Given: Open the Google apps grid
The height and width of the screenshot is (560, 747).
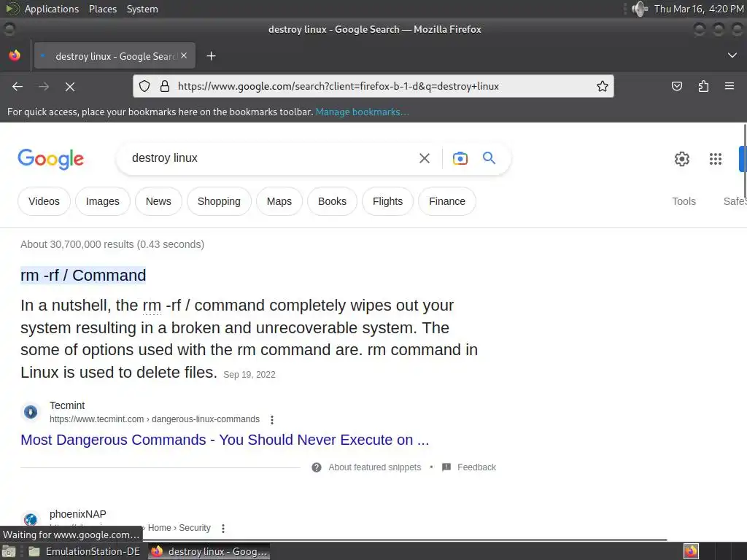Looking at the screenshot, I should coord(716,158).
